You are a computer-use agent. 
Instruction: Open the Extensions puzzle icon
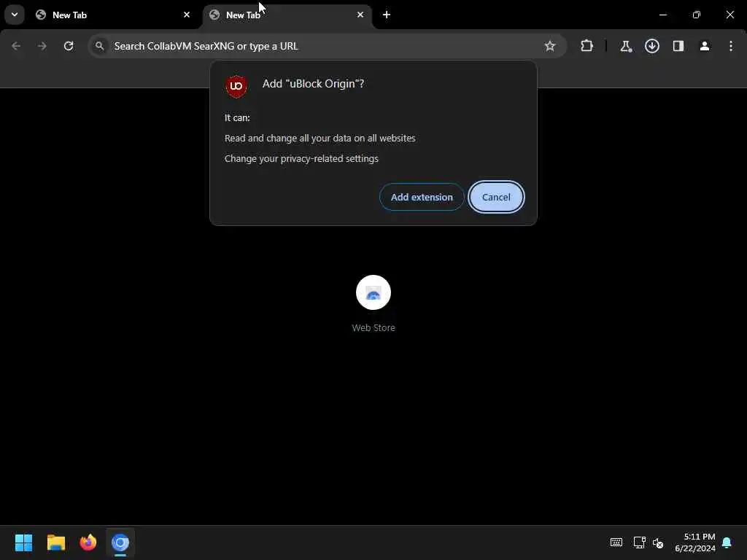(x=587, y=46)
